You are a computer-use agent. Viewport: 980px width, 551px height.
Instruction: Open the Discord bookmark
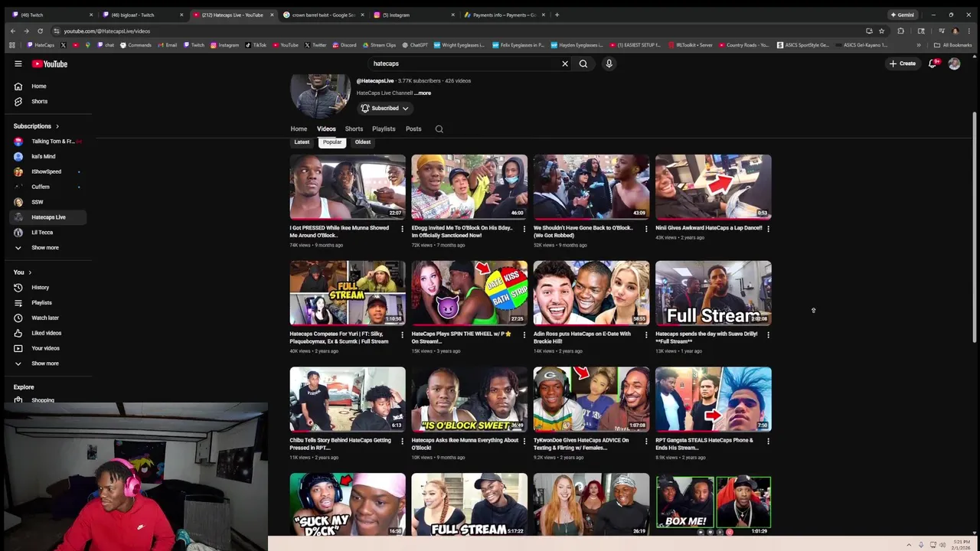[x=345, y=45]
